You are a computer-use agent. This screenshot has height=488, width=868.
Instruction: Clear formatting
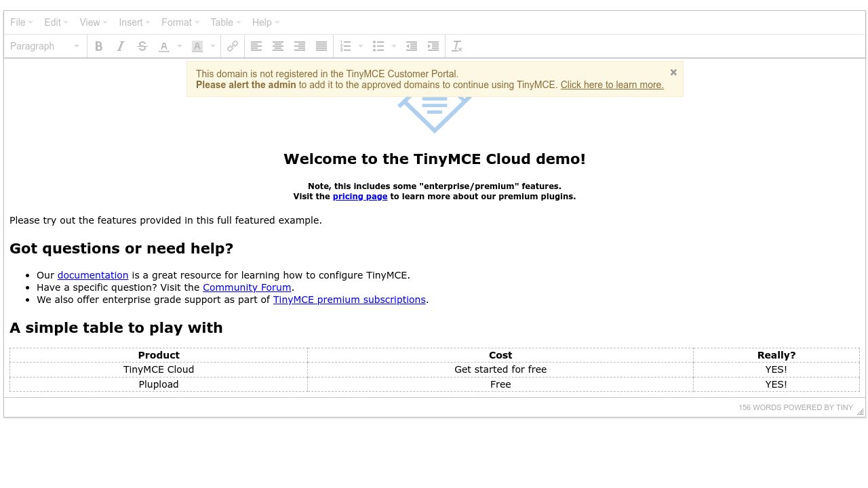tap(457, 46)
